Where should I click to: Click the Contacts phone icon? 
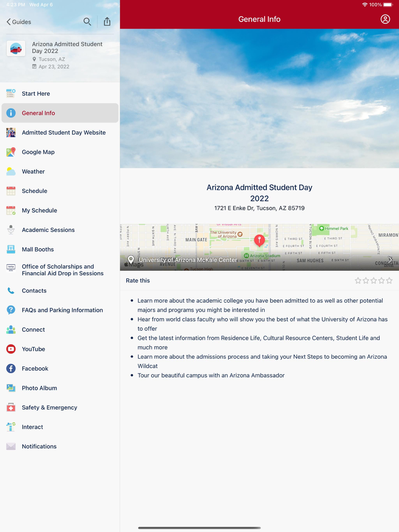pos(11,291)
